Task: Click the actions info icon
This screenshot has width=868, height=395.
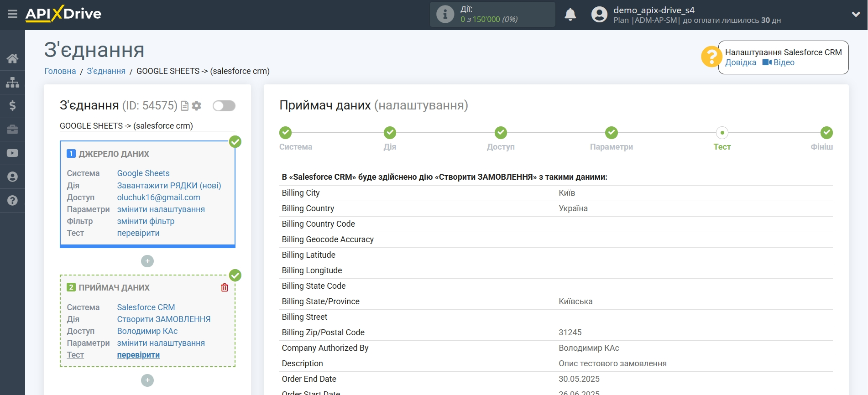Action: pos(445,14)
